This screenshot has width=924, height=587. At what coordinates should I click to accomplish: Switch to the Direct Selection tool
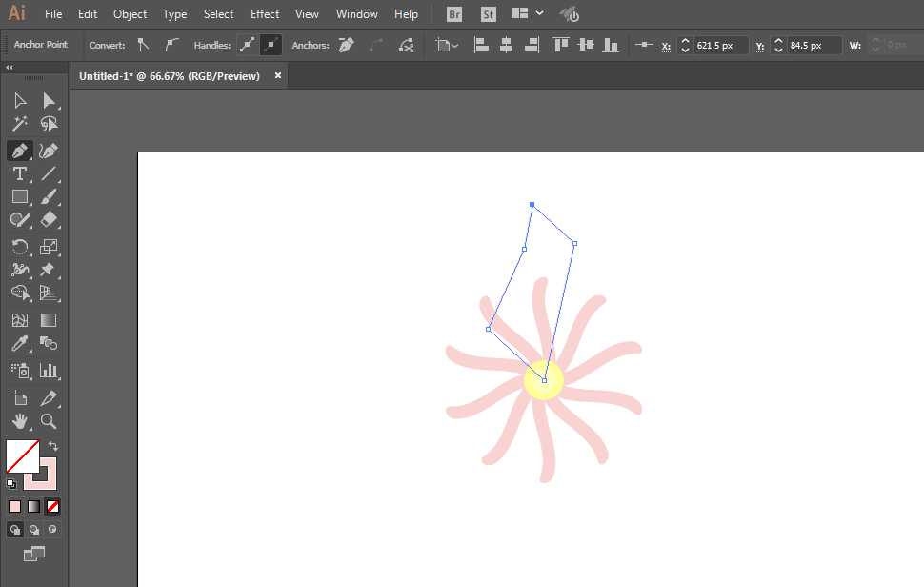pos(49,100)
